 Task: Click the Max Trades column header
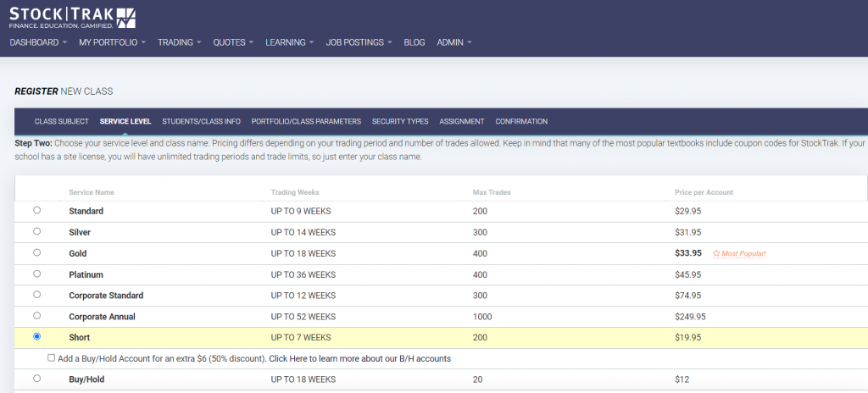click(492, 192)
